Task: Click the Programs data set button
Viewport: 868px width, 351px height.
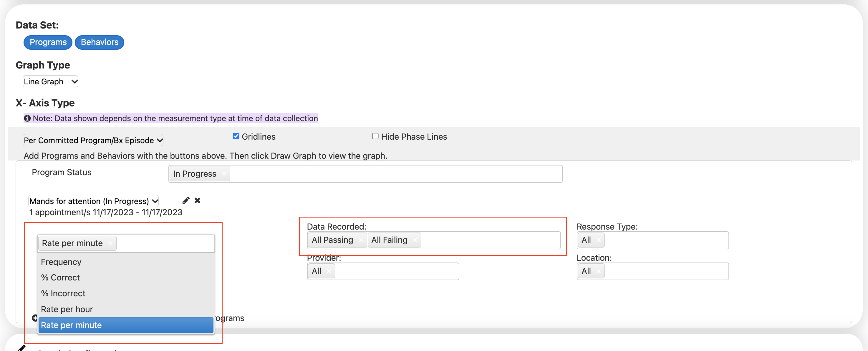Action: 48,42
